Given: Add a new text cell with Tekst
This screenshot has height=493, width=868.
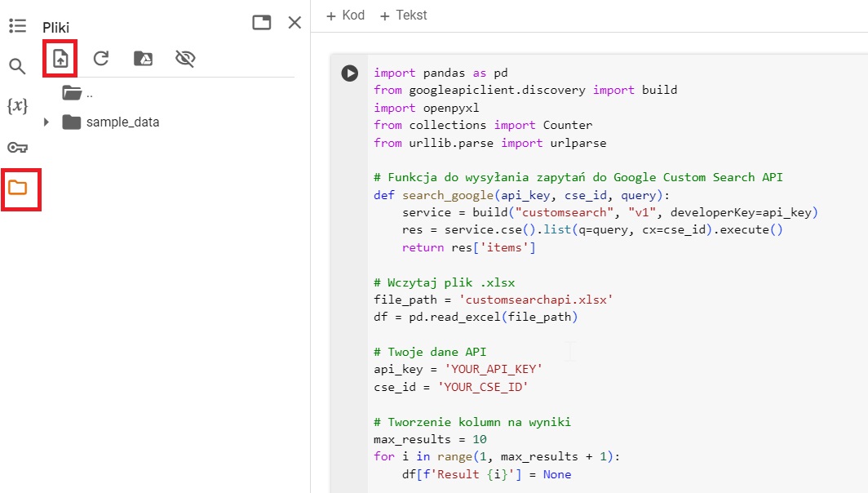Looking at the screenshot, I should coord(403,15).
